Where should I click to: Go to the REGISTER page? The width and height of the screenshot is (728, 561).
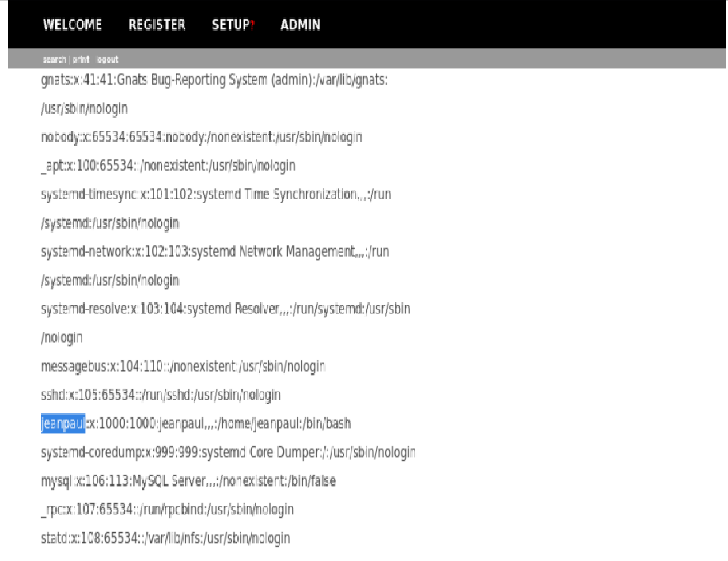[x=157, y=25]
